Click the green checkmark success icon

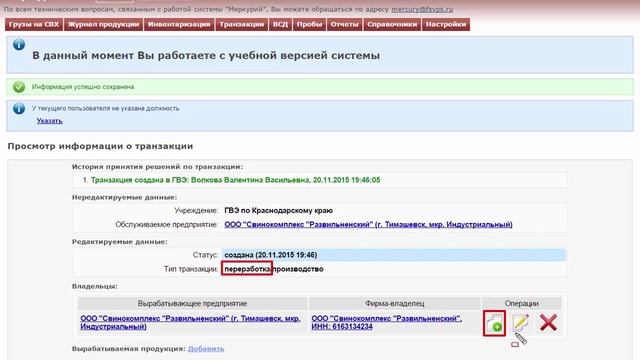pyautogui.click(x=19, y=87)
